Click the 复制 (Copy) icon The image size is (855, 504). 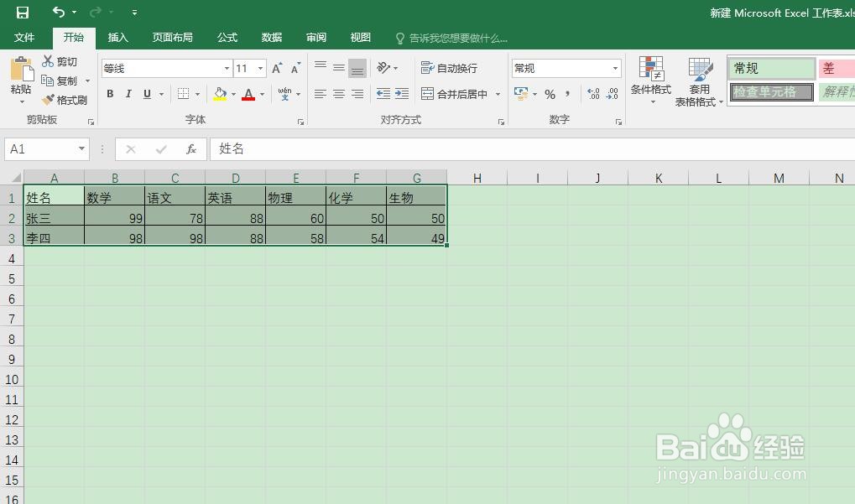(48, 80)
